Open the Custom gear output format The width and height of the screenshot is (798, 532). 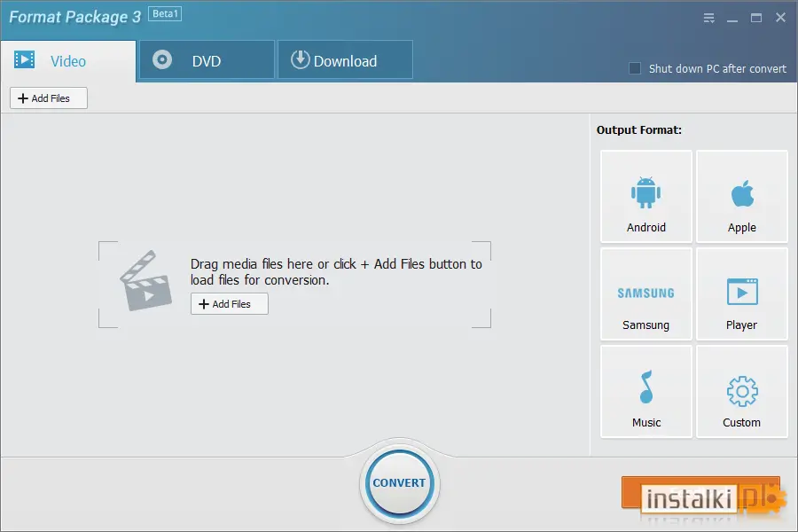click(x=741, y=392)
